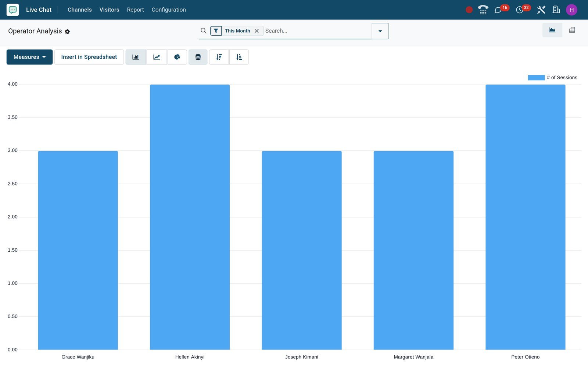
Task: Click Hellen Akinyi's bar
Action: 190,217
